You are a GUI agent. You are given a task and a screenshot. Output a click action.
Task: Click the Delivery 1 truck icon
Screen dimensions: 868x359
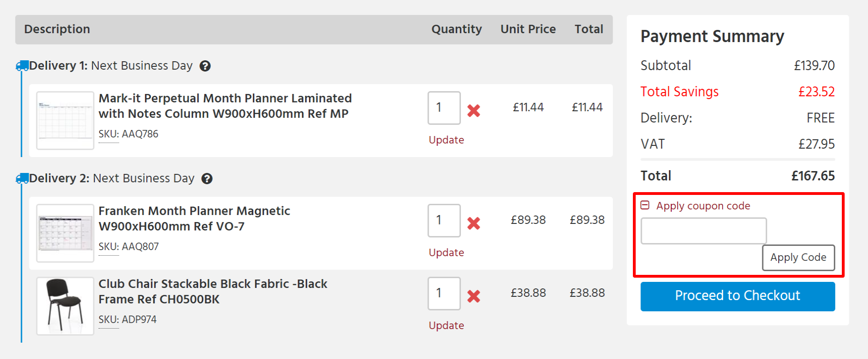tap(22, 65)
